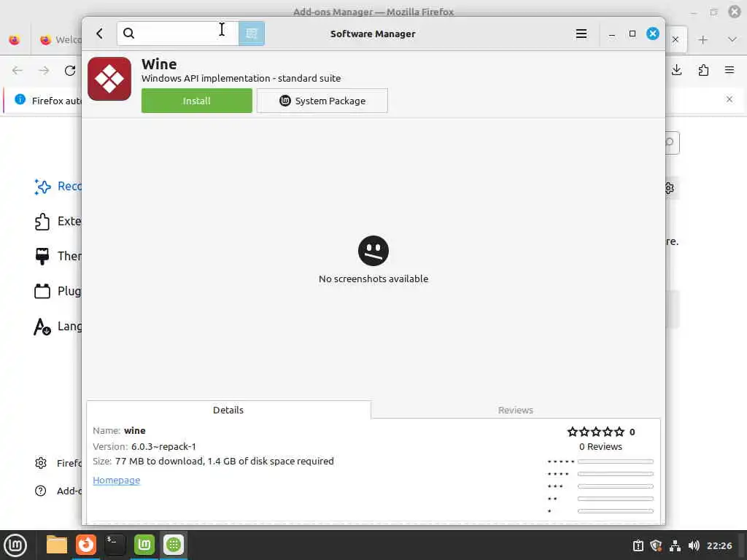Click the info icon in Firefox notification bar
The image size is (747, 560).
[x=20, y=99]
